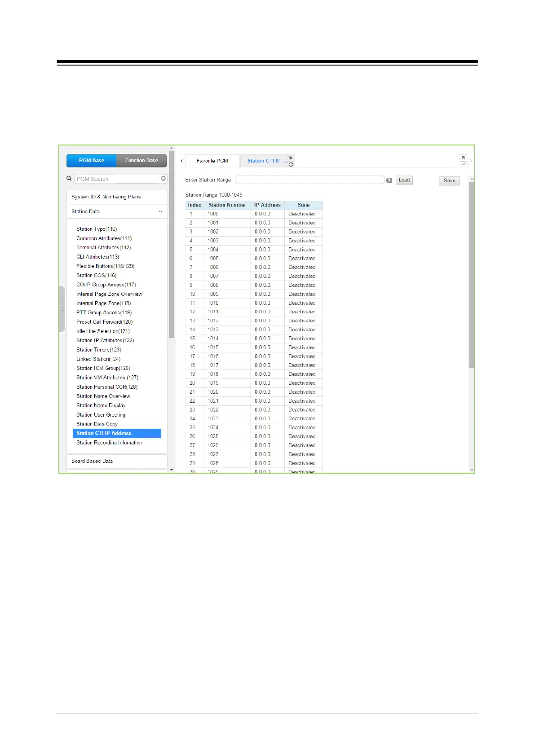The width and height of the screenshot is (535, 756).
Task: Open CLI Attributes(113)
Action: [x=98, y=257]
